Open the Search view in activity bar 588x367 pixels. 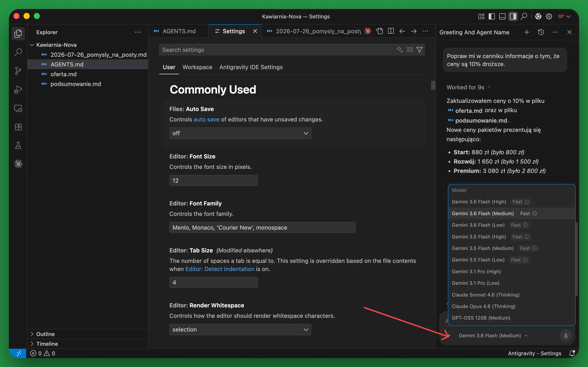18,52
